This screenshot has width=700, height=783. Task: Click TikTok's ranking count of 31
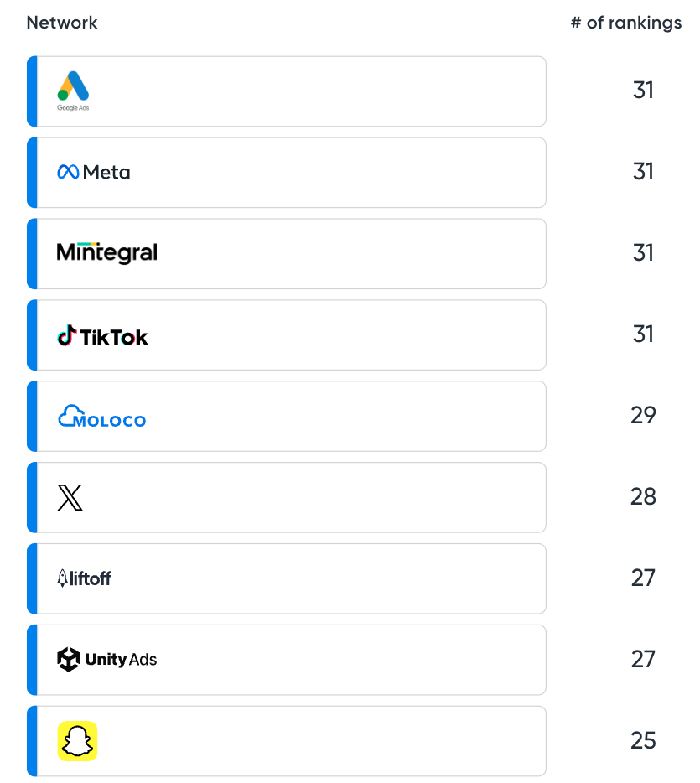point(643,334)
